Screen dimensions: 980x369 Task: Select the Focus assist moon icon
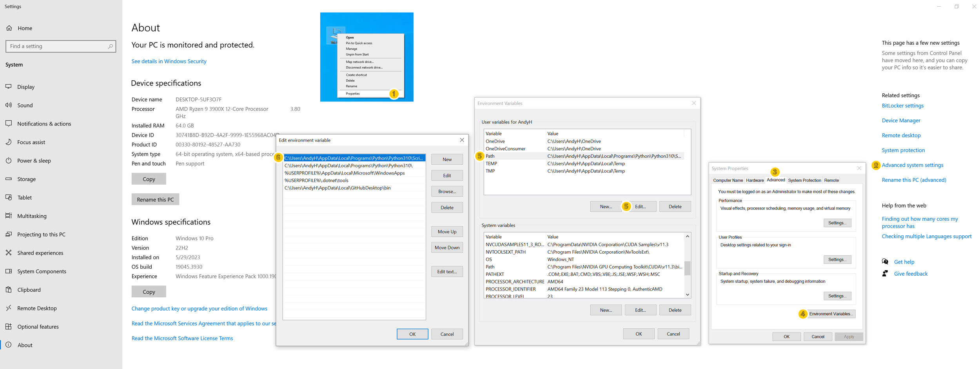point(9,142)
